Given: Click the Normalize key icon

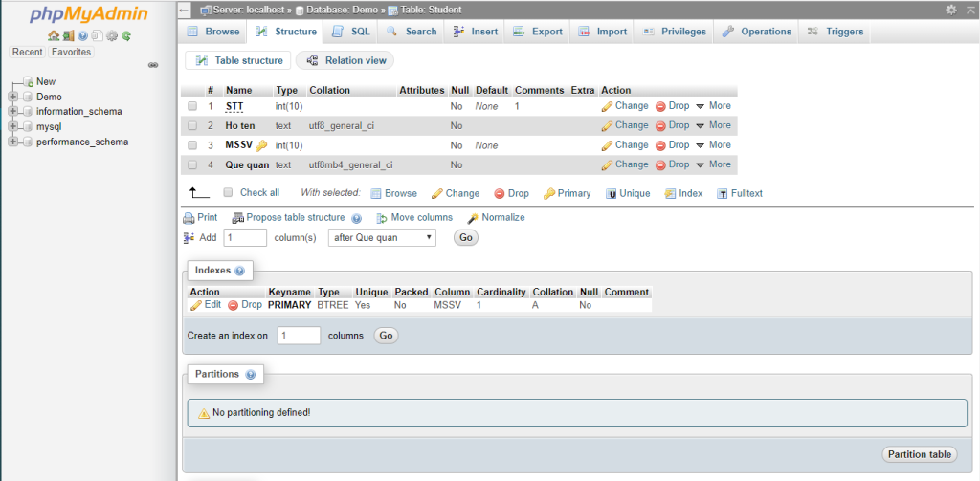Looking at the screenshot, I should (473, 218).
